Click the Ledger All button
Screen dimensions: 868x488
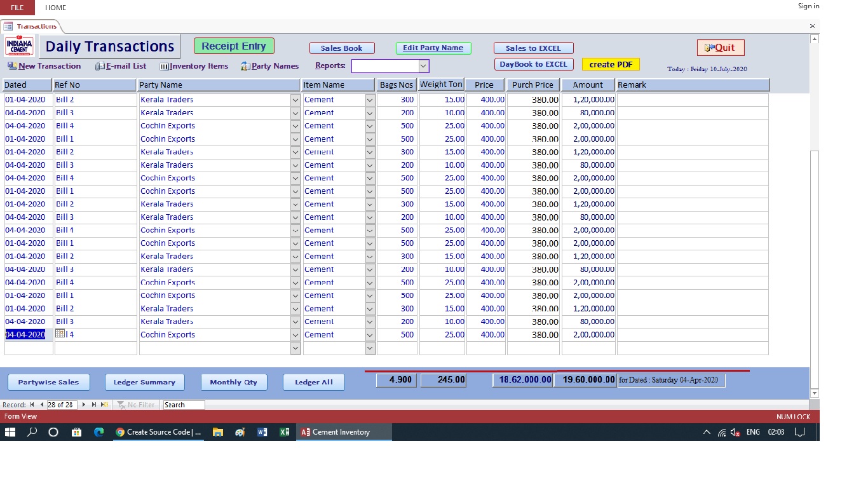coord(314,382)
